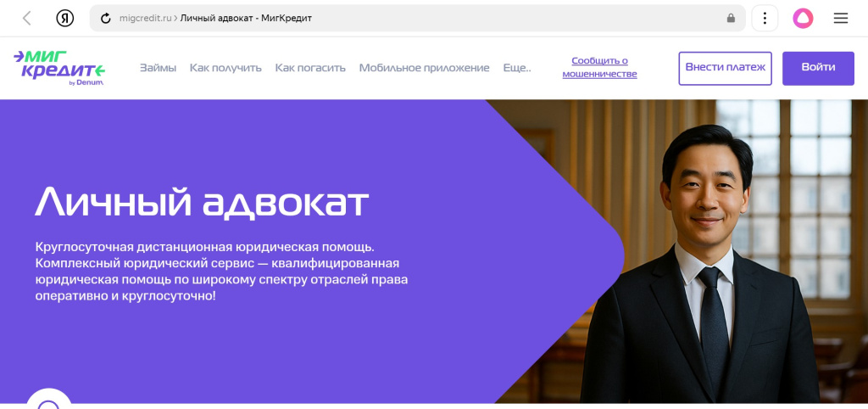Click the address bar page title
This screenshot has height=409, width=868.
tap(246, 19)
